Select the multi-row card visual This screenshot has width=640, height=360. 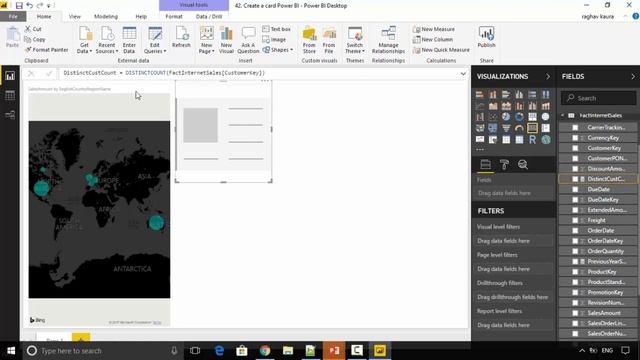[x=545, y=128]
